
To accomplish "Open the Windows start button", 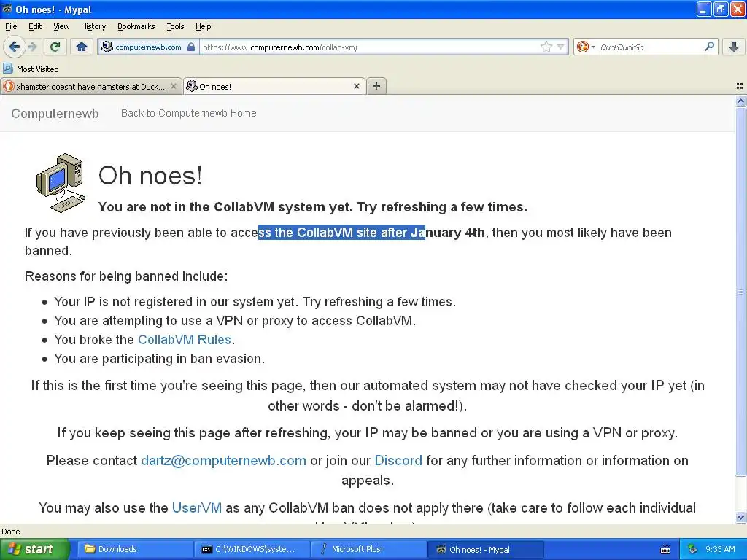I will (34, 549).
